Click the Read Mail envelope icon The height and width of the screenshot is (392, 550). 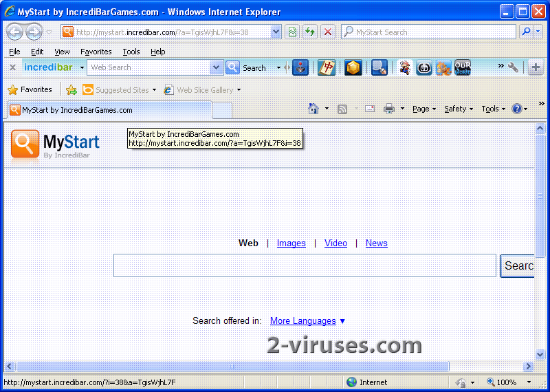pos(370,109)
